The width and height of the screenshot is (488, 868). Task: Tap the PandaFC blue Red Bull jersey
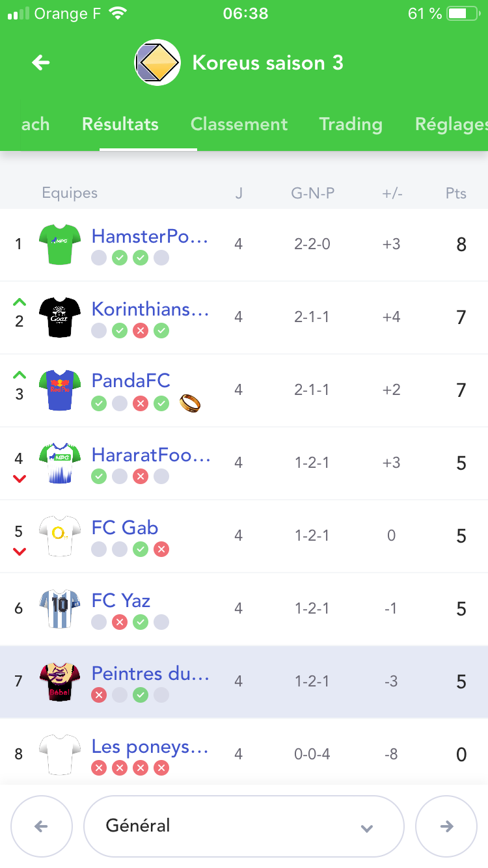[x=60, y=390]
